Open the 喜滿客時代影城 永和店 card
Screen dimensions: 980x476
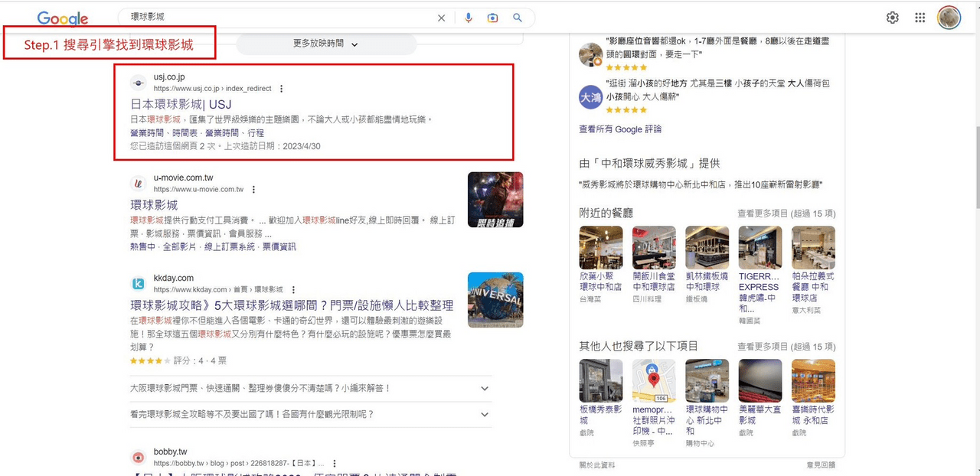813,398
